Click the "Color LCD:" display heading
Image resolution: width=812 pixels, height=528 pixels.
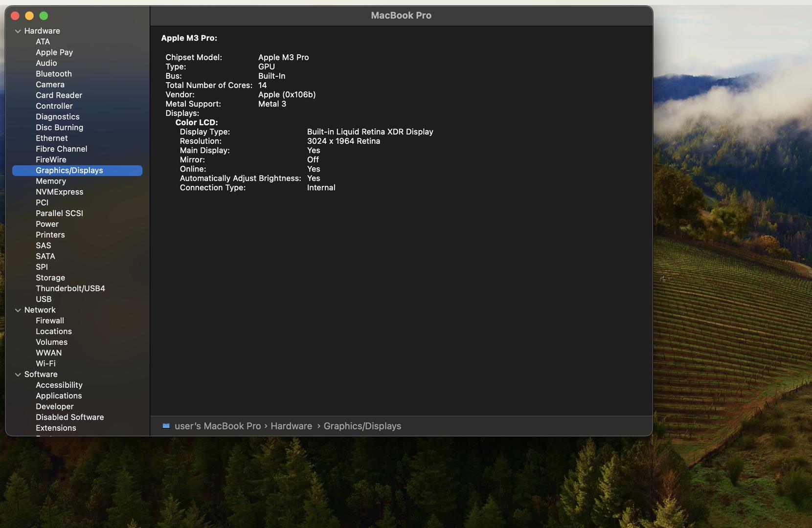196,123
